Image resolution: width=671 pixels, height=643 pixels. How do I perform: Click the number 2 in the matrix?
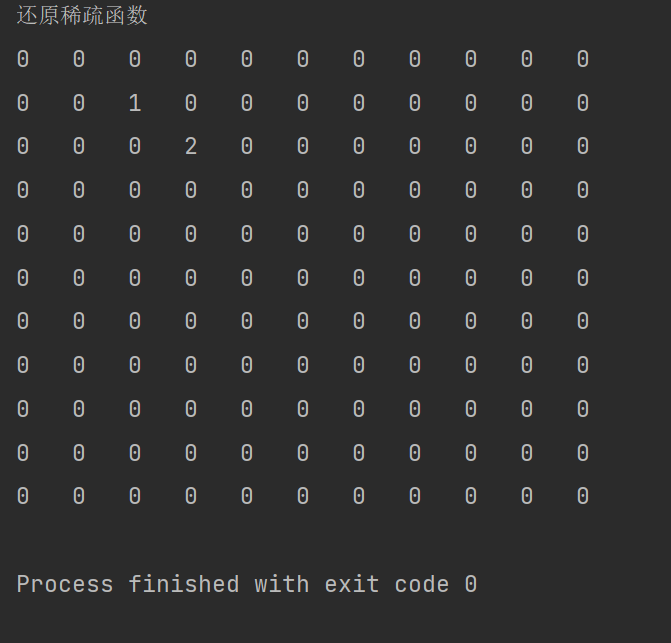click(191, 147)
